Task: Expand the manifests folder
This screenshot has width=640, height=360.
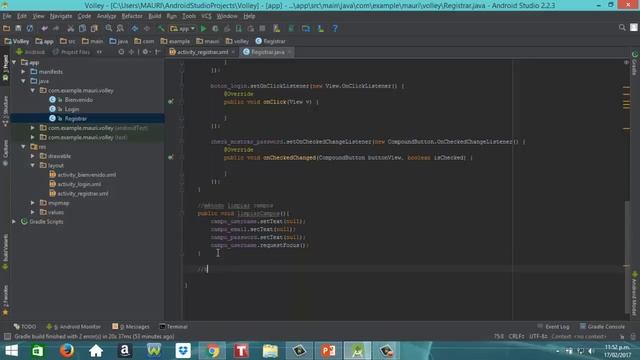Action: pos(23,72)
